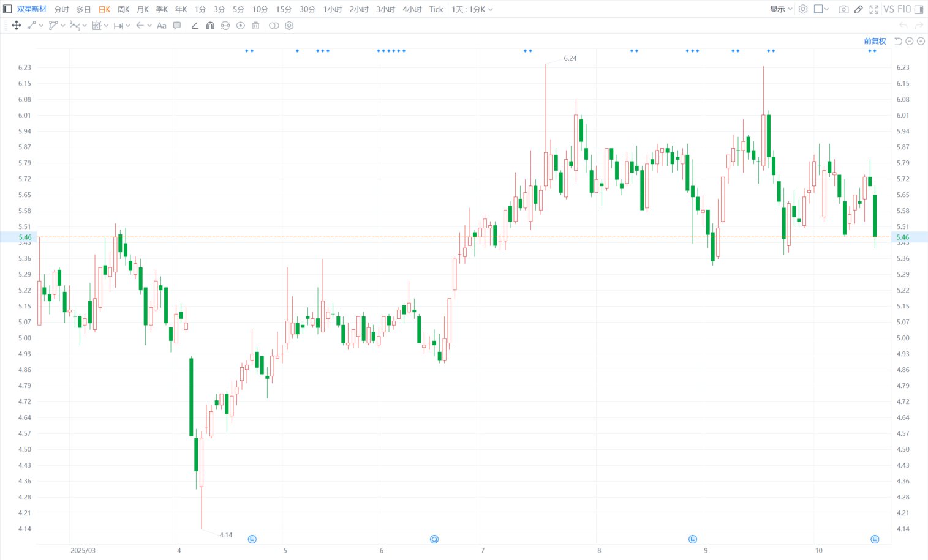This screenshot has height=560, width=928.
Task: Toggle the left sidebar panel
Action: [7, 9]
